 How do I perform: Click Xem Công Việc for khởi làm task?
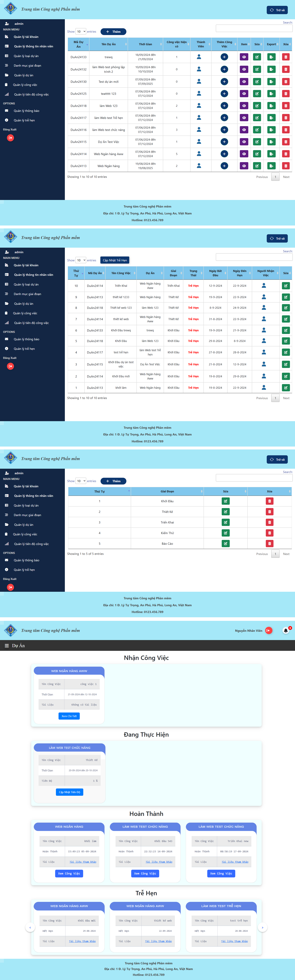click(69, 873)
